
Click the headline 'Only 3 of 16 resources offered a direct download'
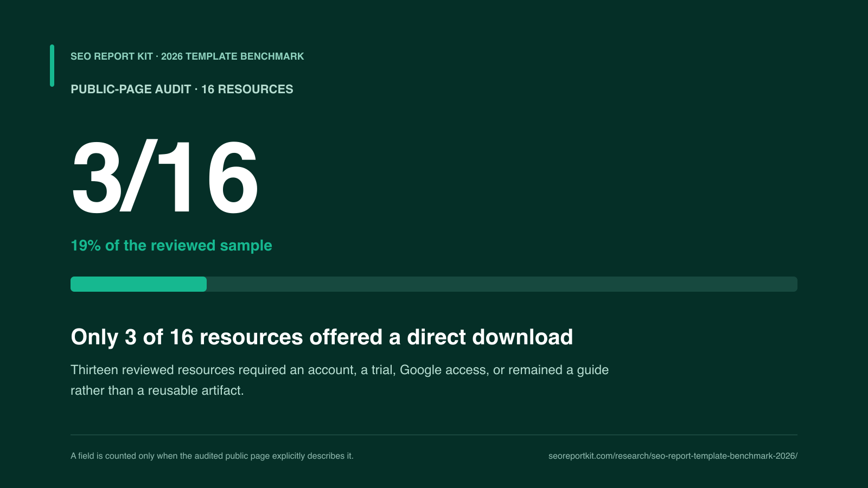[322, 337]
